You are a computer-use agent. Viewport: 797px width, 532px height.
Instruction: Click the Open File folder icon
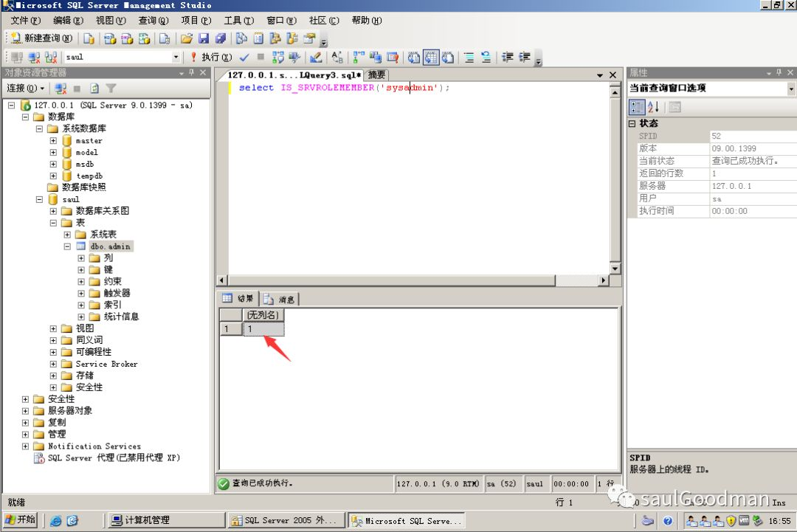click(x=187, y=38)
